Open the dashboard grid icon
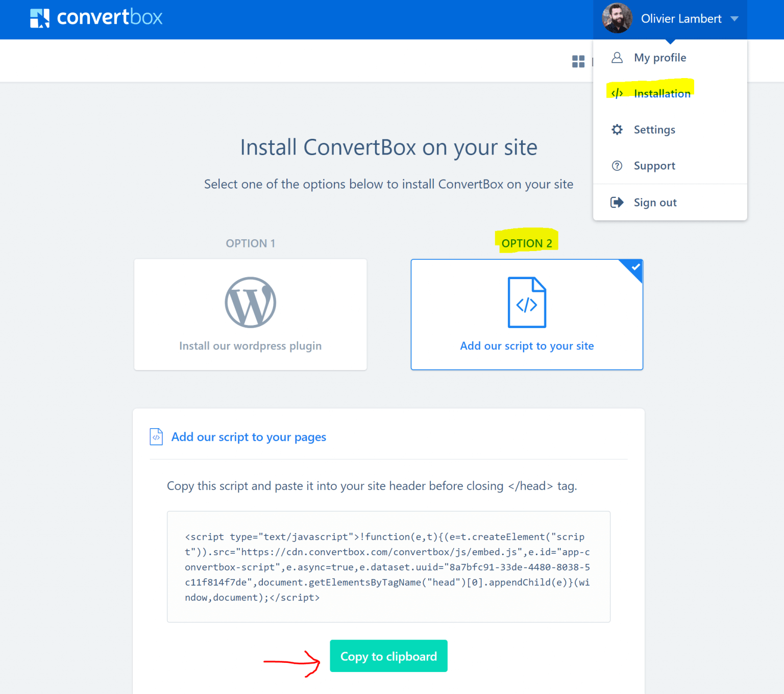Image resolution: width=784 pixels, height=694 pixels. pyautogui.click(x=578, y=62)
